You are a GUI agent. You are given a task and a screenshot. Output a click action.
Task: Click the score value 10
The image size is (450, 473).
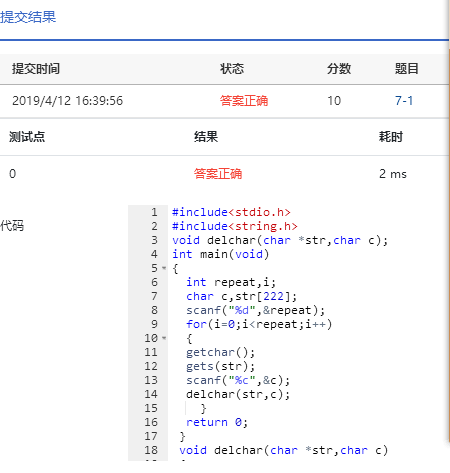334,101
